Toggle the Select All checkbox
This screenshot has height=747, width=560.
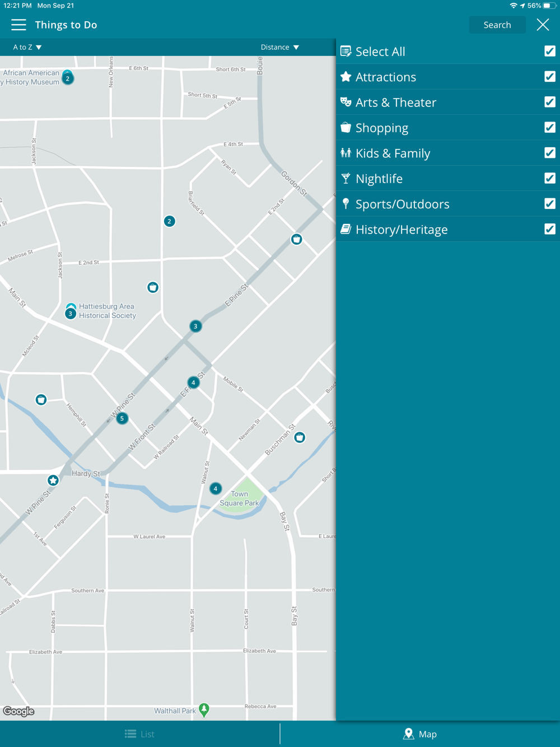(x=550, y=51)
